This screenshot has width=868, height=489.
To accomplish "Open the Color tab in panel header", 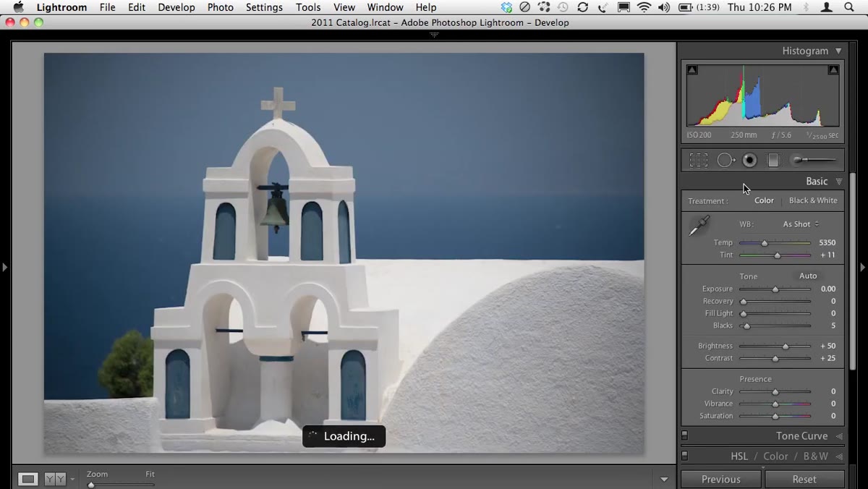I will click(x=775, y=456).
